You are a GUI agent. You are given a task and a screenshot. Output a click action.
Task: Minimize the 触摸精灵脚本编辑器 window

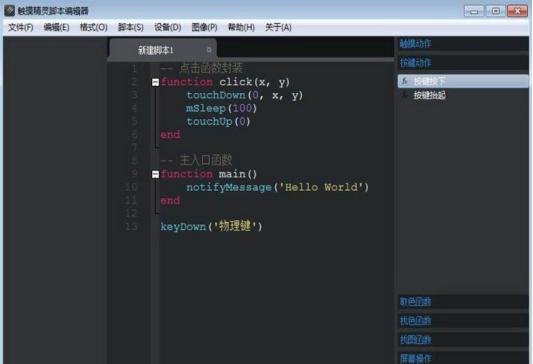coord(474,11)
